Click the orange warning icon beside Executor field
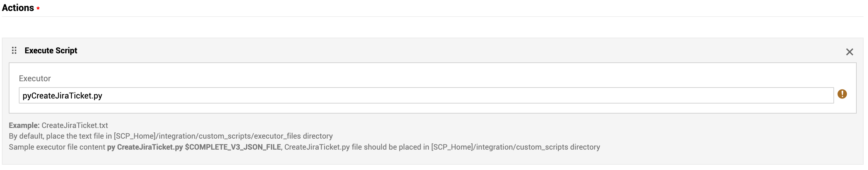This screenshot has width=868, height=170. point(842,94)
